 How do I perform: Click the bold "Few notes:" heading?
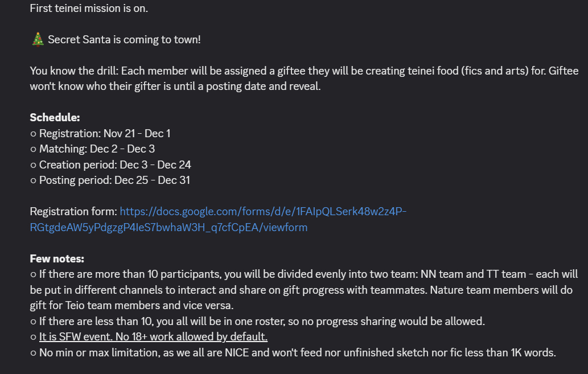[x=57, y=258]
